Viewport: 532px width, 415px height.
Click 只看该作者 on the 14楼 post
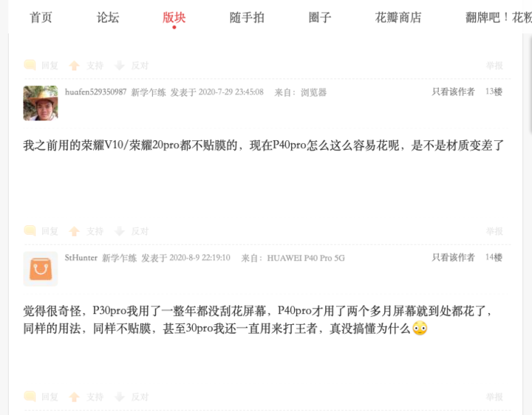[453, 257]
